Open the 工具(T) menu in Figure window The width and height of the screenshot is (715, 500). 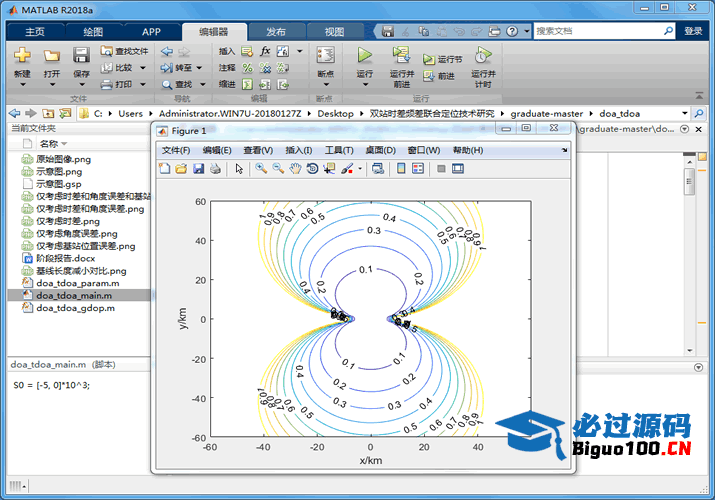(339, 150)
